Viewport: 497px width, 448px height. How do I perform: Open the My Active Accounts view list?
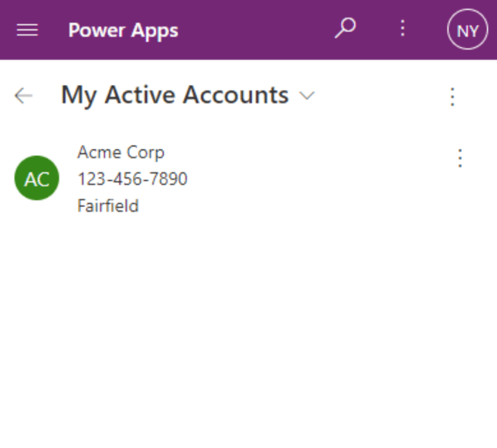(175, 95)
